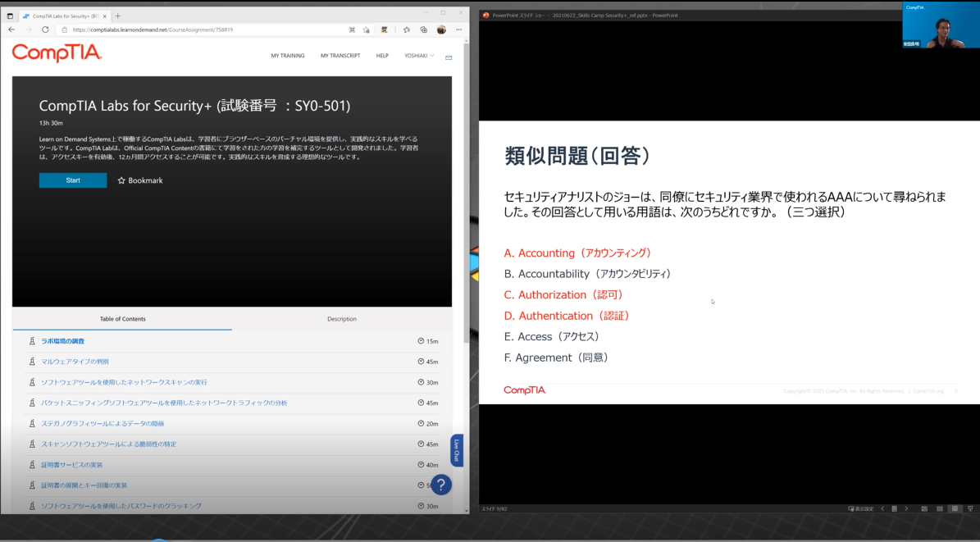Switch PowerPoint to Normal view
The width and height of the screenshot is (980, 542).
(924, 509)
